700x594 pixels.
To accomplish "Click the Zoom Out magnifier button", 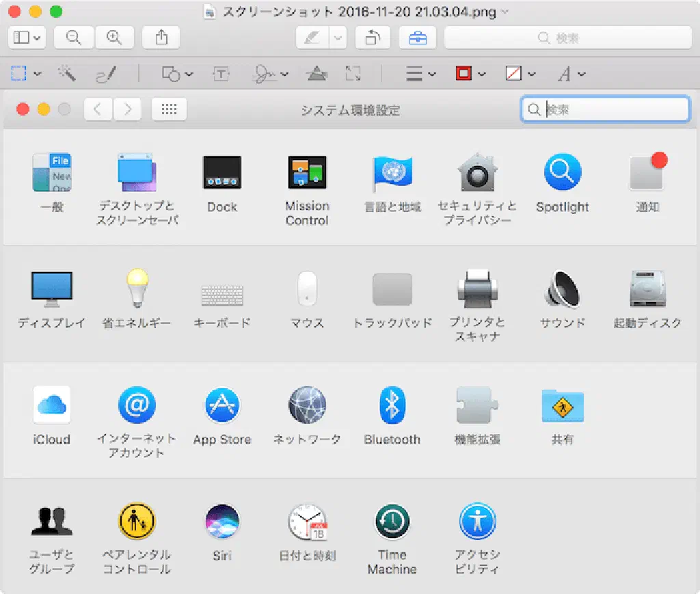I will (x=73, y=38).
